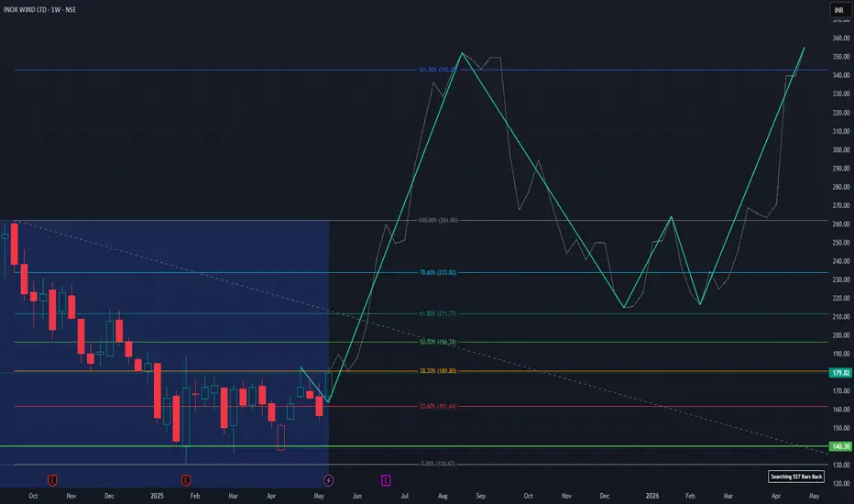Select the 38.20% (180.80) Fibonacci label
Image resolution: width=854 pixels, height=504 pixels.
(437, 371)
